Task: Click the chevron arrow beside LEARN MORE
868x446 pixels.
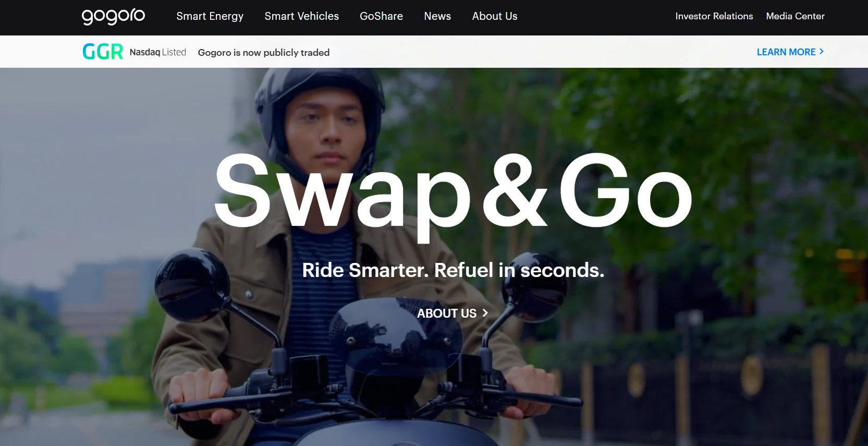Action: click(822, 51)
